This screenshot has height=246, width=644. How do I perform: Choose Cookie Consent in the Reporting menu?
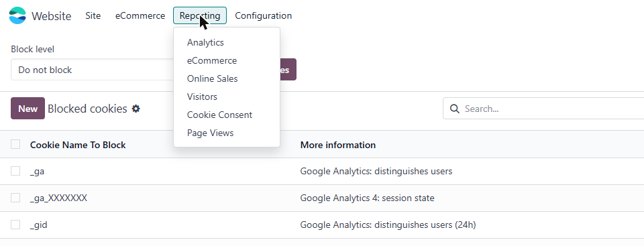[x=220, y=115]
